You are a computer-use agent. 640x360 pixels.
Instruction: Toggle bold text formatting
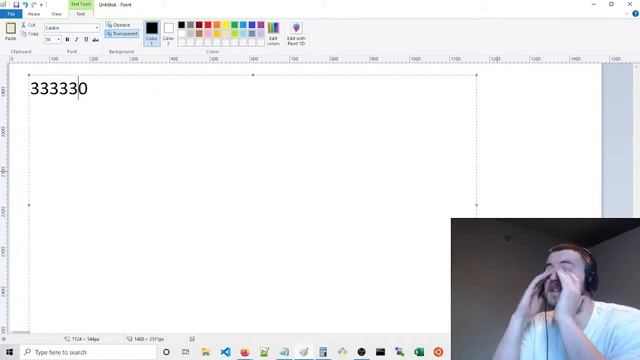[x=67, y=40]
